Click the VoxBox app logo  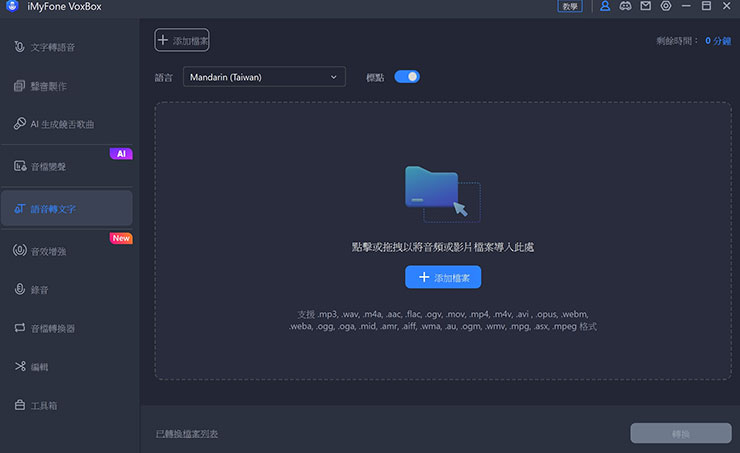10,7
